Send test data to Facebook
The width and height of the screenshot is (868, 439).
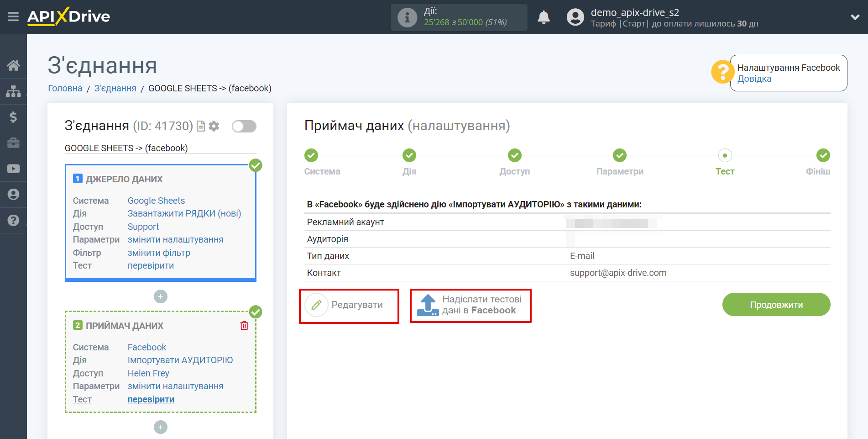tap(470, 305)
